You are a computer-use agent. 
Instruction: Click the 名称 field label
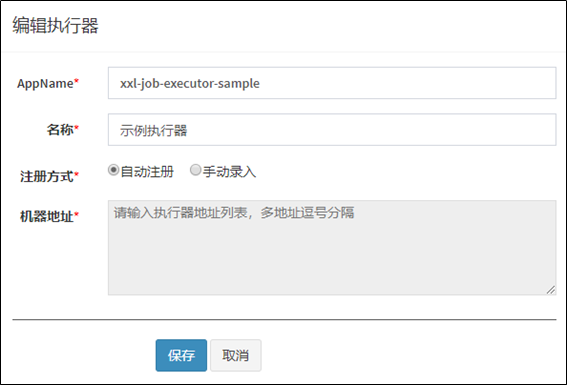pos(60,129)
